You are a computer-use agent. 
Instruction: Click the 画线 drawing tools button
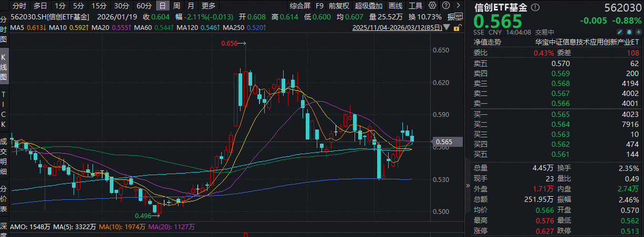pyautogui.click(x=396, y=6)
